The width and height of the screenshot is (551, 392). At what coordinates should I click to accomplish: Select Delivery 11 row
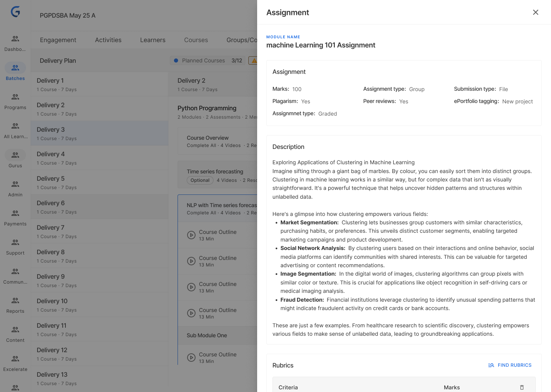coord(99,329)
